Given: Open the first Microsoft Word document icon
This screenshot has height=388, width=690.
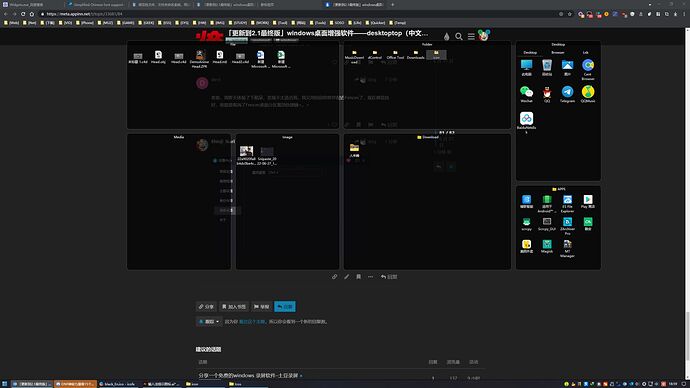Looking at the screenshot, I should point(261,55).
